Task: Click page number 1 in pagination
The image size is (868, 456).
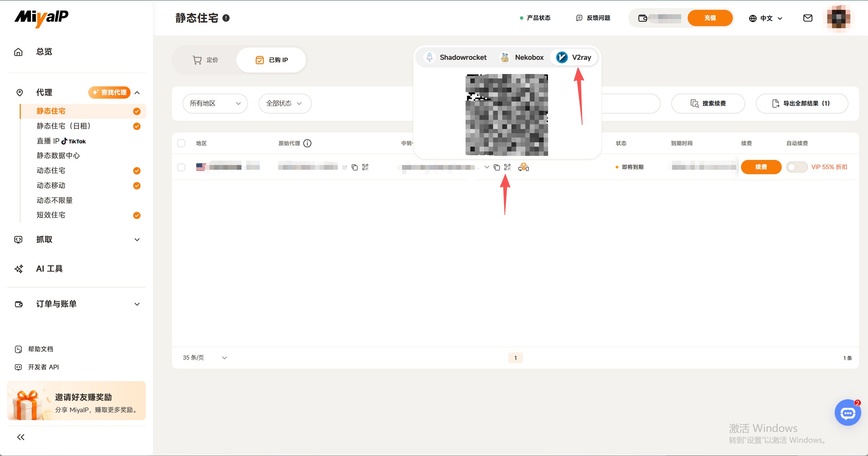Action: tap(516, 358)
